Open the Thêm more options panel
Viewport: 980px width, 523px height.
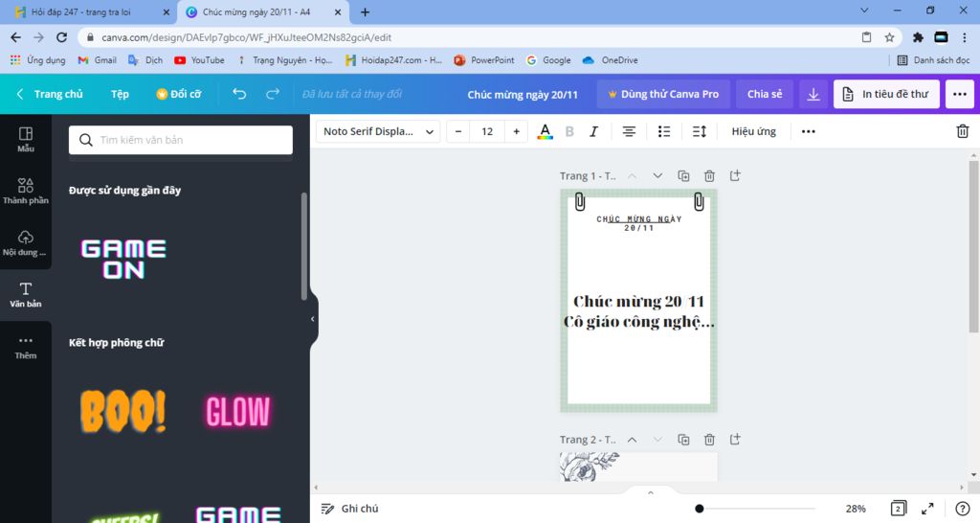click(x=26, y=347)
